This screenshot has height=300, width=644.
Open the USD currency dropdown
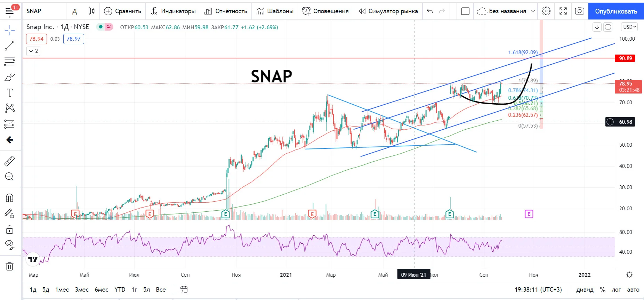click(630, 27)
